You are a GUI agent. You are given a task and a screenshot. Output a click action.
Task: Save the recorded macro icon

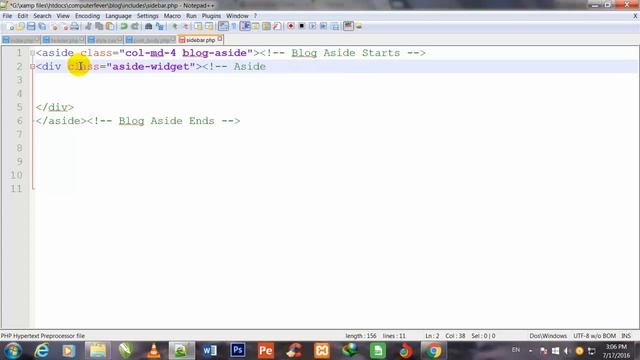[x=335, y=27]
